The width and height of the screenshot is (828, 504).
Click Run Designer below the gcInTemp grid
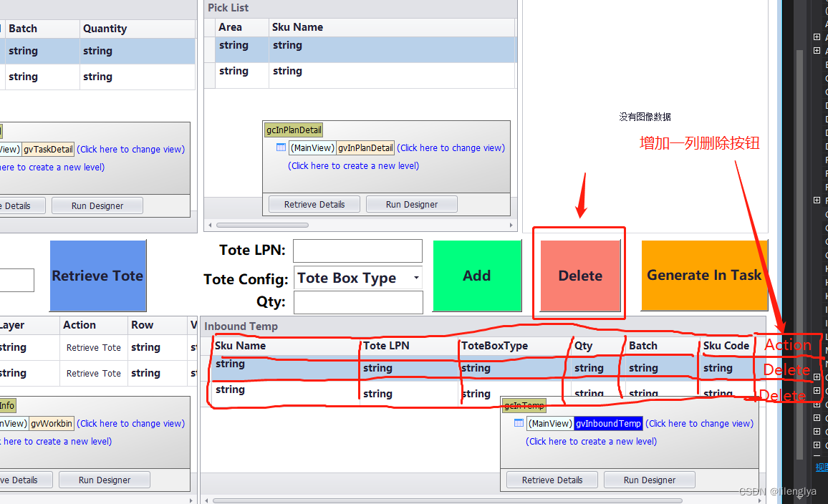tap(649, 480)
